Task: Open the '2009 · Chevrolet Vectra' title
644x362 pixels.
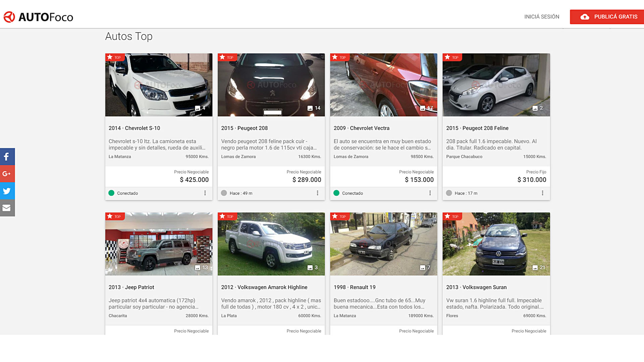Action: (362, 128)
